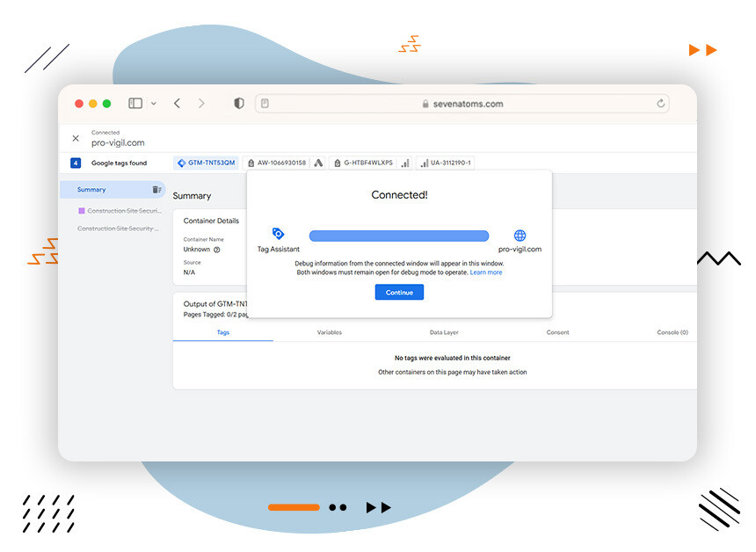Click the blue connection progress bar
756x552 pixels.
[399, 236]
